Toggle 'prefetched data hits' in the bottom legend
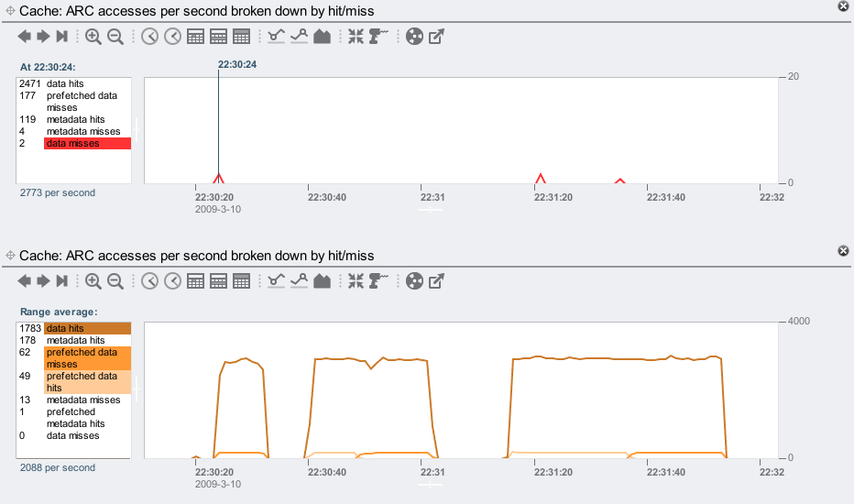Image resolution: width=854 pixels, height=504 pixels. click(x=87, y=382)
